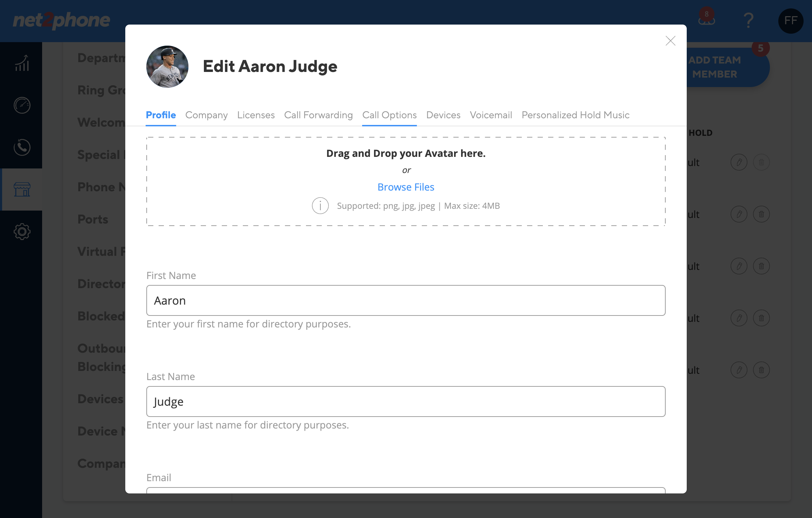Open the help question mark icon
The height and width of the screenshot is (518, 812).
click(748, 20)
